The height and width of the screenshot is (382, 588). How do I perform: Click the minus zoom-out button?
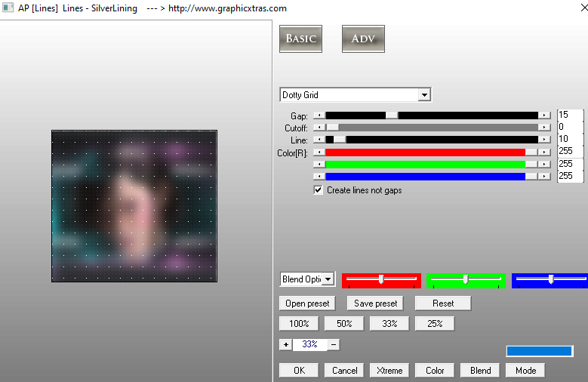coord(334,344)
